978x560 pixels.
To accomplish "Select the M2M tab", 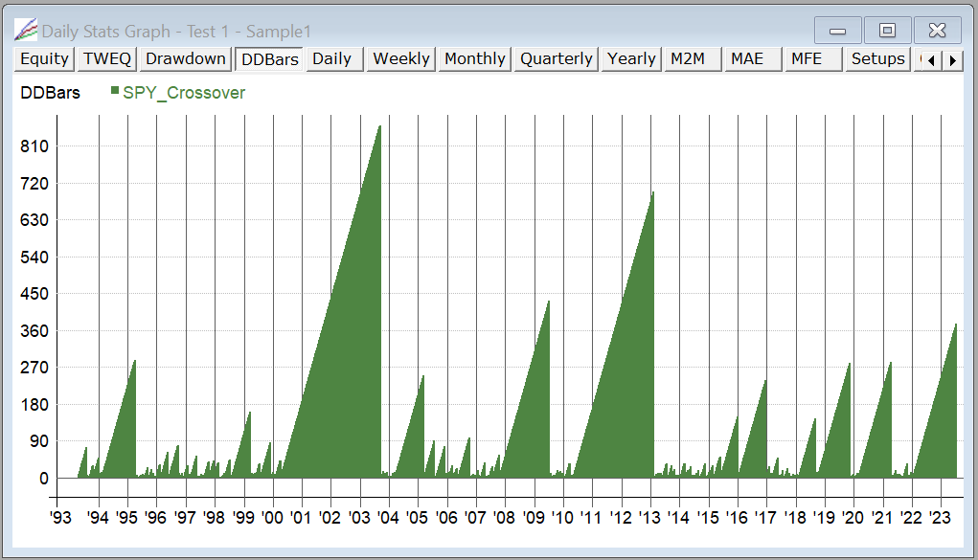I will click(x=688, y=59).
